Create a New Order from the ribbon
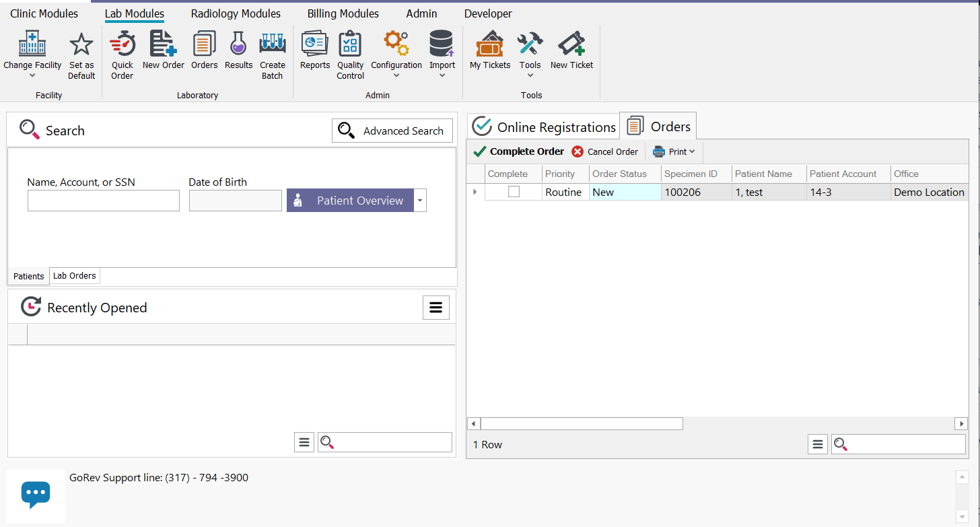980x527 pixels. point(164,50)
